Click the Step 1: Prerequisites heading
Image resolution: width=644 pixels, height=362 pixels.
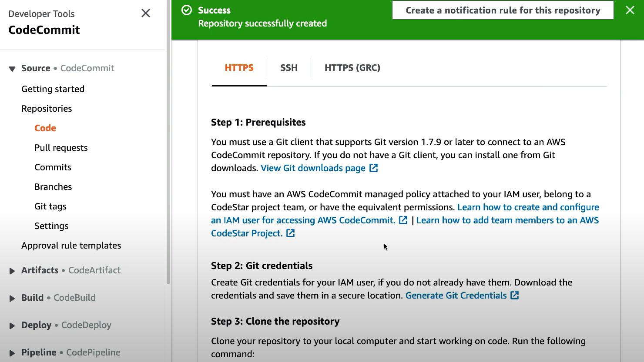coord(258,122)
